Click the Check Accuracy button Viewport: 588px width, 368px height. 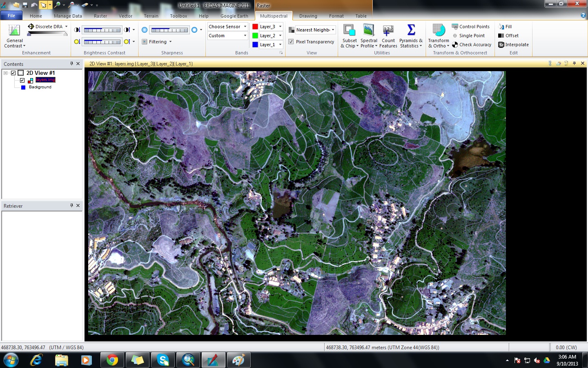(472, 45)
